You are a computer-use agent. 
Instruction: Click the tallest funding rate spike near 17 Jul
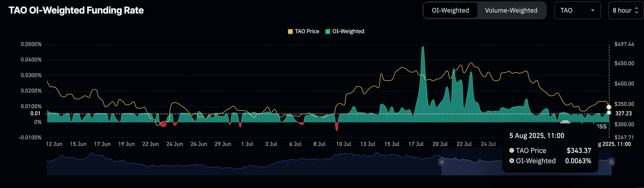click(423, 47)
